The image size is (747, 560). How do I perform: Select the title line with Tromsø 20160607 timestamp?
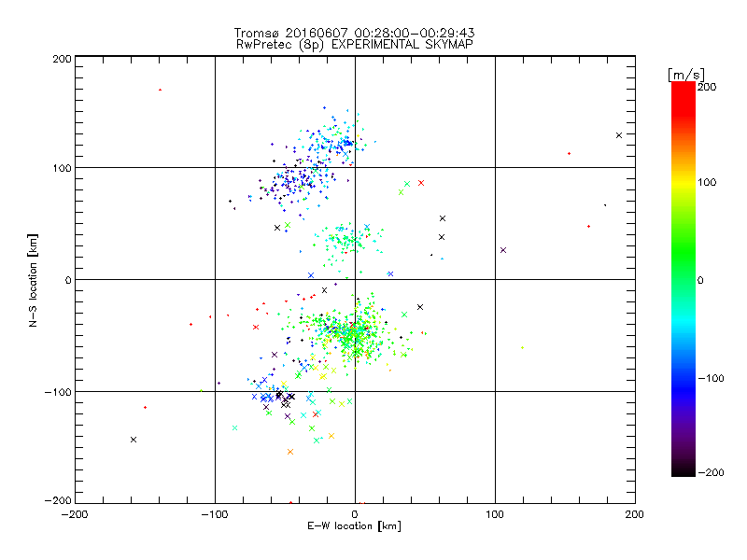[355, 33]
